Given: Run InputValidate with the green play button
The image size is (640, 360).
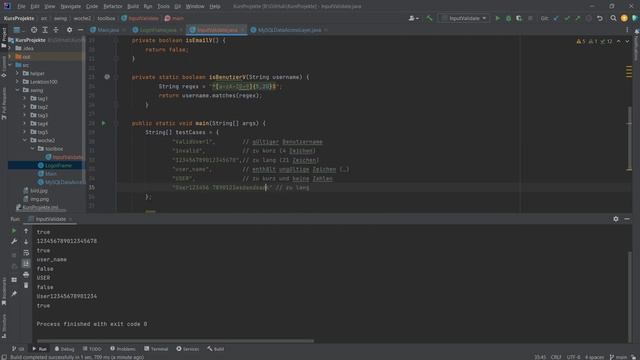Looking at the screenshot, I should coord(498,18).
